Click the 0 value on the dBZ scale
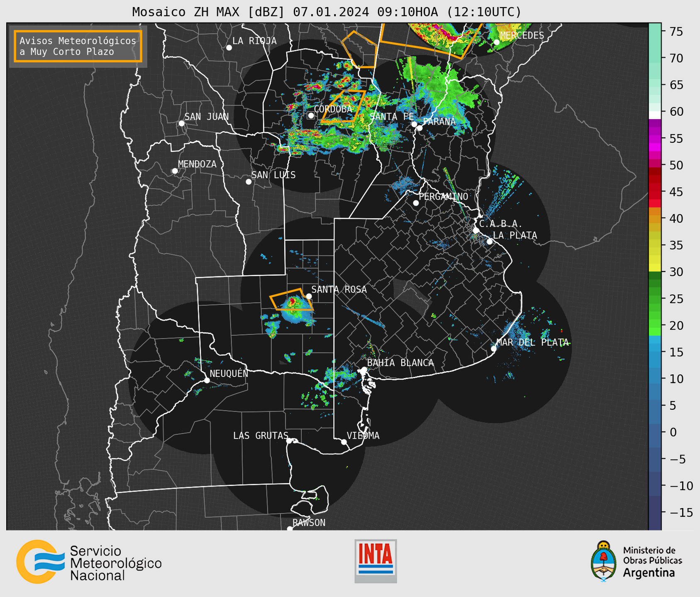The image size is (700, 597). tap(673, 432)
